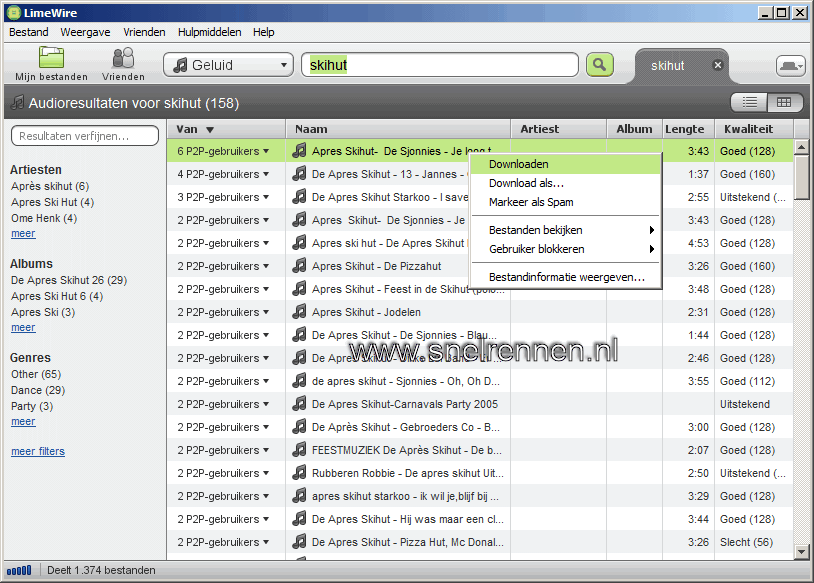814x583 pixels.
Task: Open the Hulpmiddelen menu
Action: tap(209, 32)
